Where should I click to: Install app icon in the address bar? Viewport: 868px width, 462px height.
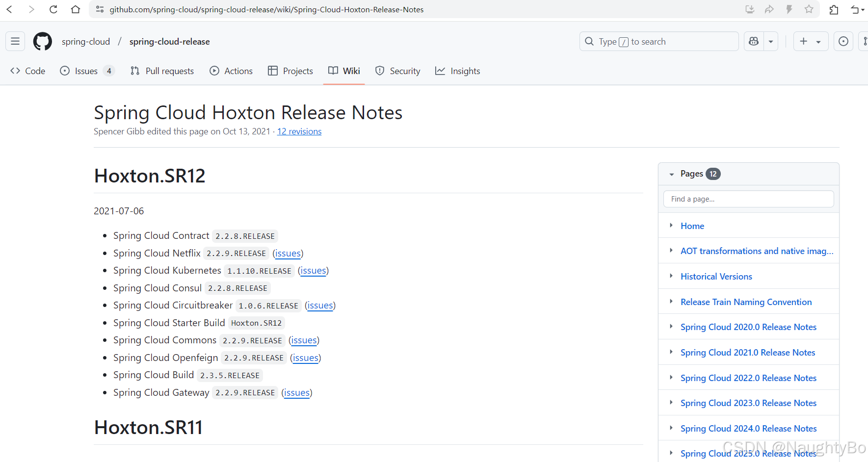click(750, 9)
